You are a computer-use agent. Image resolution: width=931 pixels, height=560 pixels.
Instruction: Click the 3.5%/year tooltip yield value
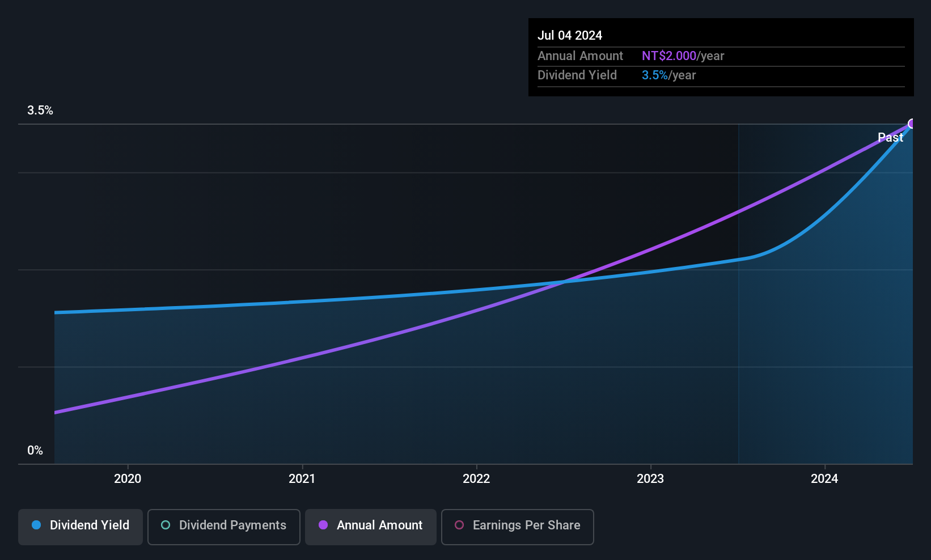[x=668, y=75]
